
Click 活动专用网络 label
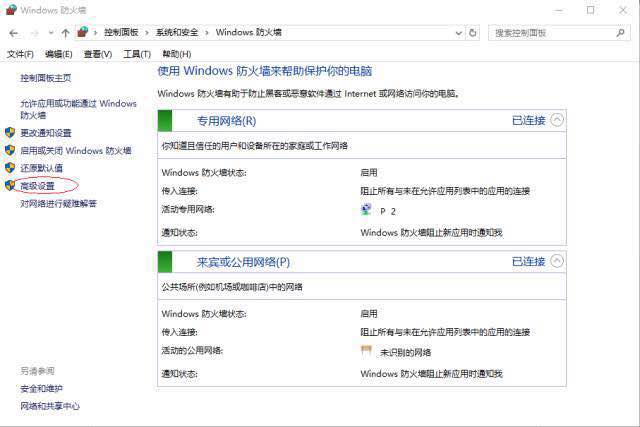(x=188, y=209)
